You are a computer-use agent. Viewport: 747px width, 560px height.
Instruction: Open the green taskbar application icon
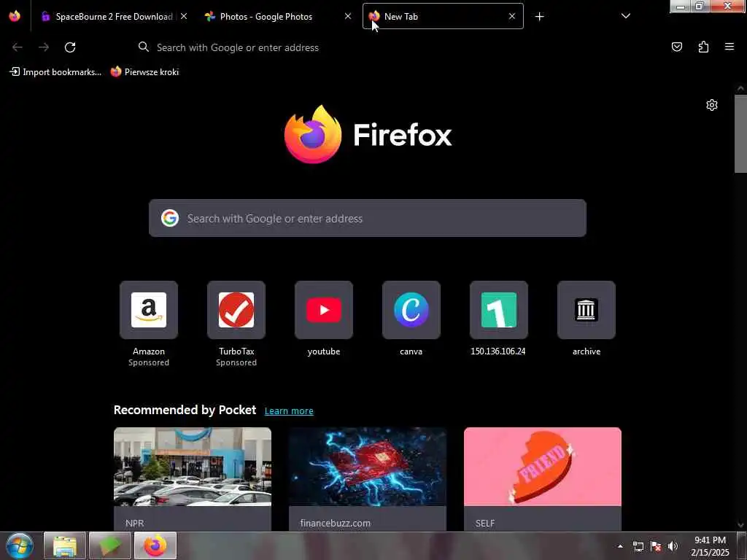coord(109,545)
